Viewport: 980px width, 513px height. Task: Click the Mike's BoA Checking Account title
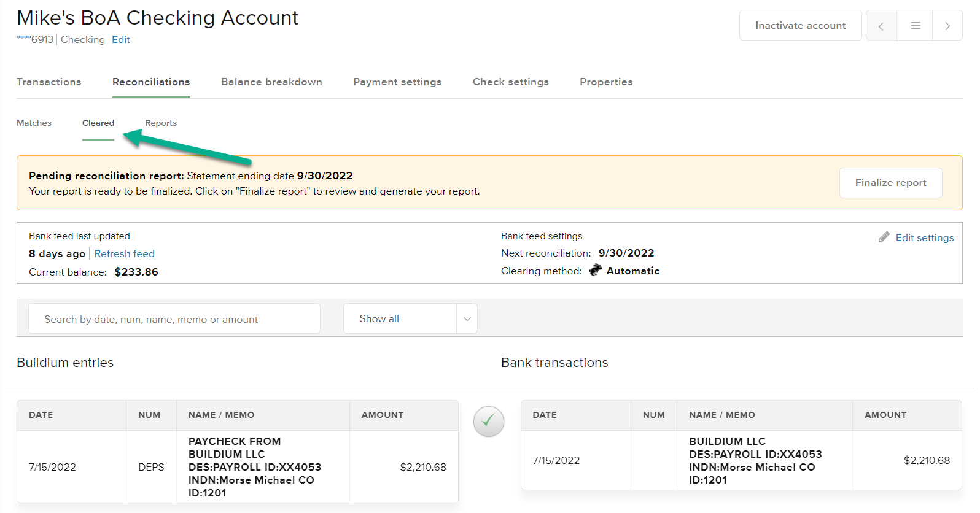pos(157,18)
